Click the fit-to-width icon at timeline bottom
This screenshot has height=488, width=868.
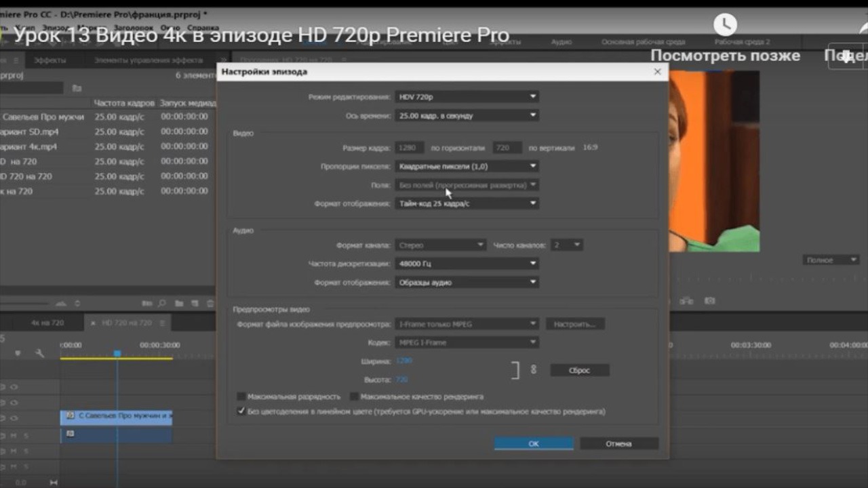pos(54,482)
